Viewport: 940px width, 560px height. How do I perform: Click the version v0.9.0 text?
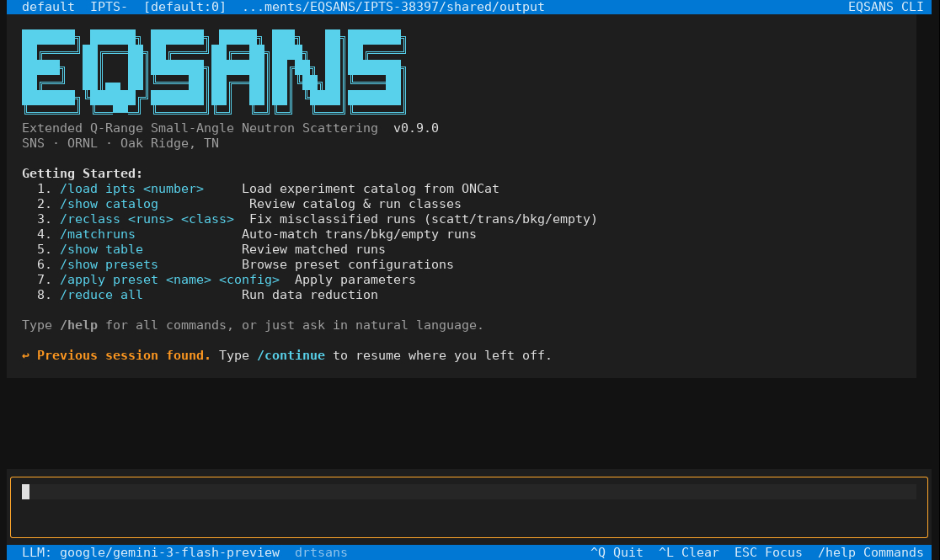416,128
